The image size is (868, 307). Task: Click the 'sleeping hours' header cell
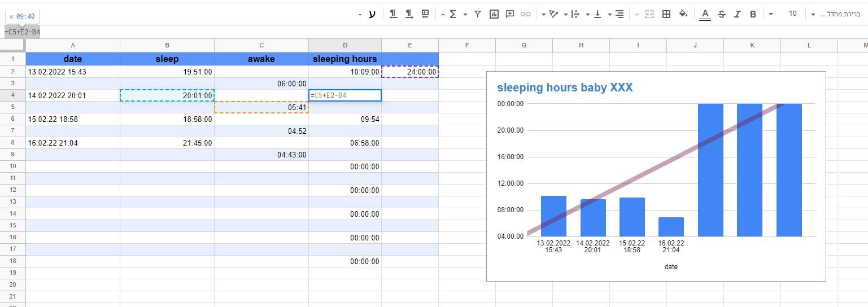click(345, 59)
